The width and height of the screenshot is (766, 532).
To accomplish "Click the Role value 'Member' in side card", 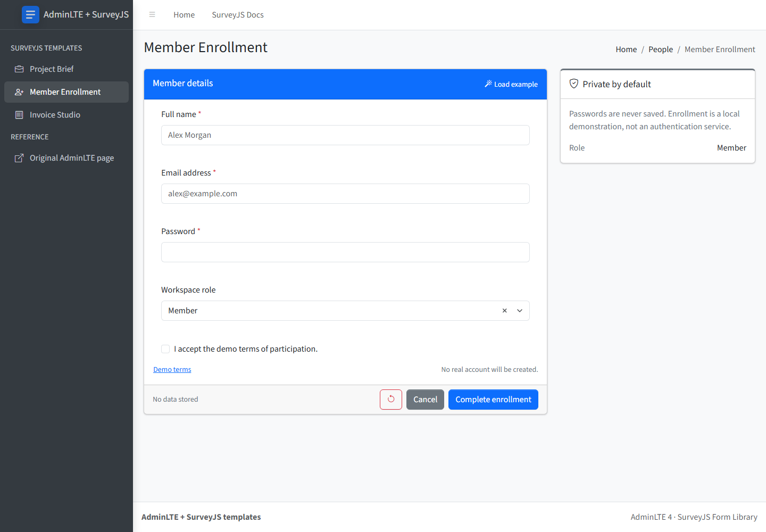I will click(731, 148).
